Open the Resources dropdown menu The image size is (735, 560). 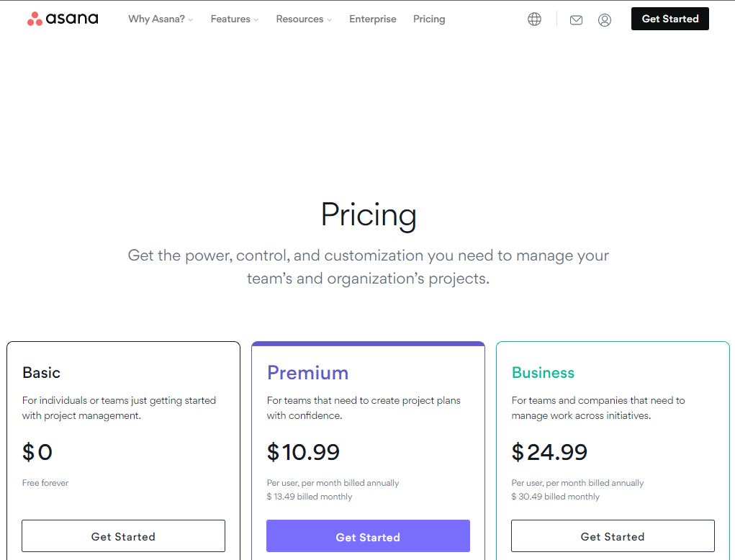point(304,19)
